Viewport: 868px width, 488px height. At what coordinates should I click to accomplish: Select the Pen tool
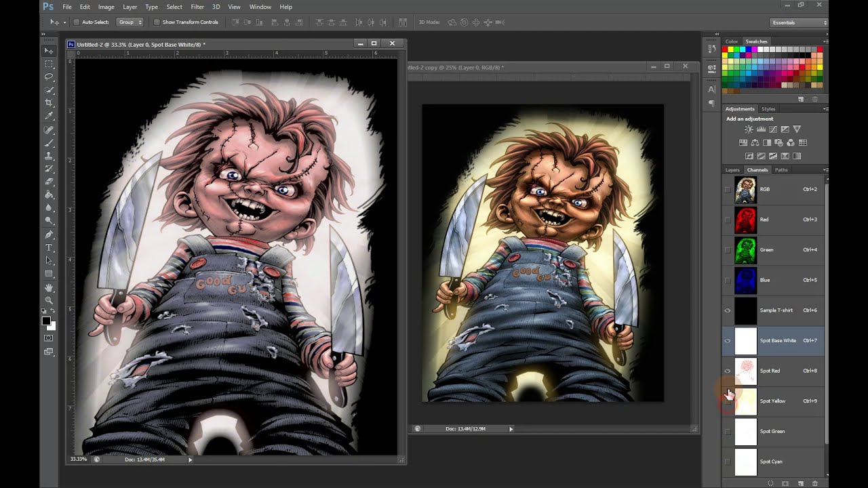(49, 235)
